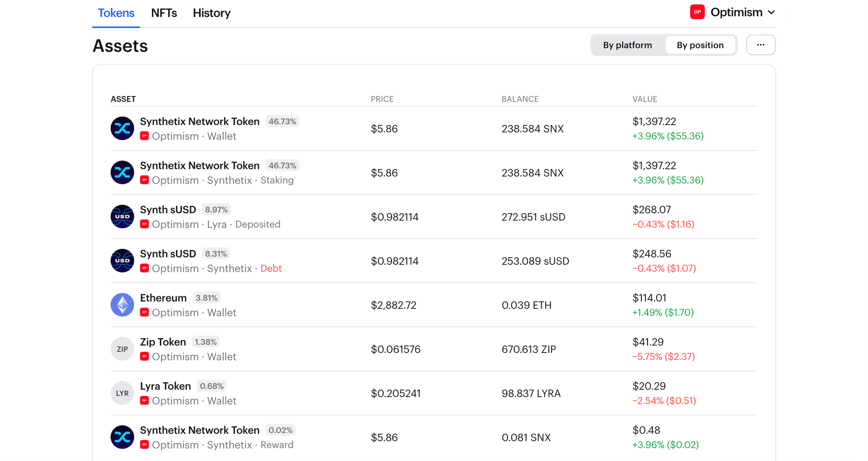This screenshot has height=461, width=868.
Task: Open Synth sUSD with 8.97% share
Action: [168, 210]
